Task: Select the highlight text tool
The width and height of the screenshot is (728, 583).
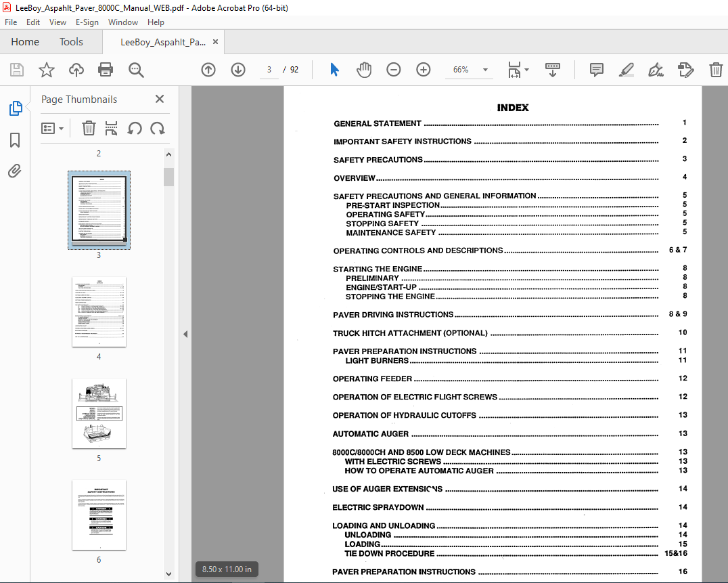Action: (627, 70)
